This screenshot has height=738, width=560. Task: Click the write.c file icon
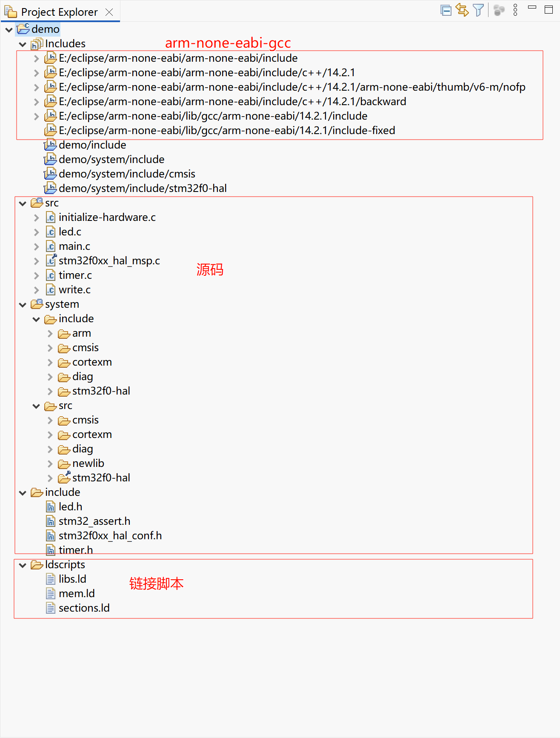(51, 289)
